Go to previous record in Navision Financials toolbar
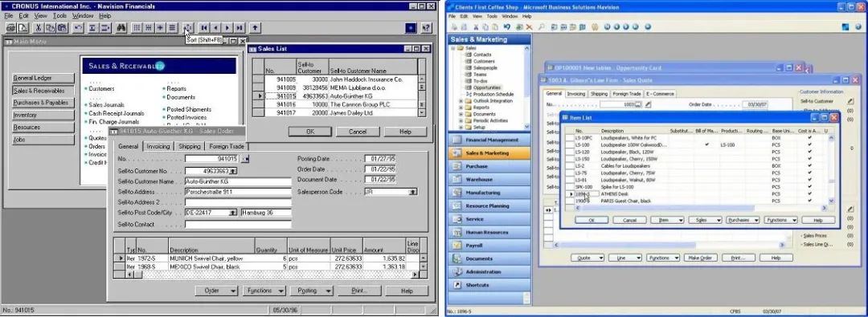This screenshot has height=317, width=868. [x=216, y=27]
